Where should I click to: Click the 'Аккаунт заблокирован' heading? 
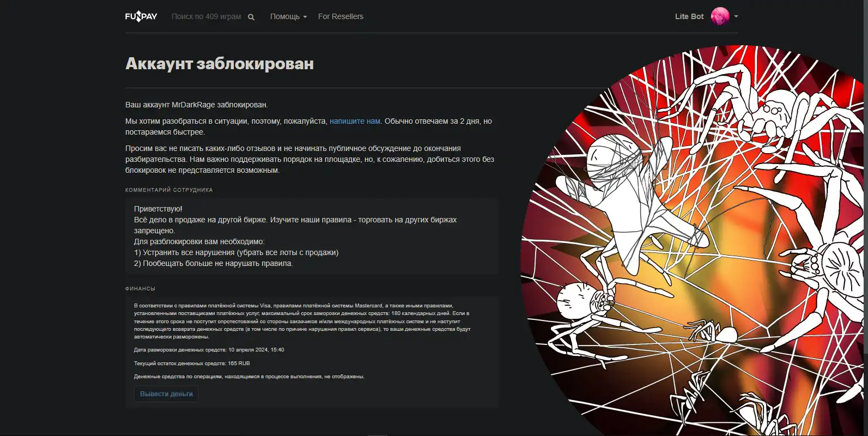[220, 63]
